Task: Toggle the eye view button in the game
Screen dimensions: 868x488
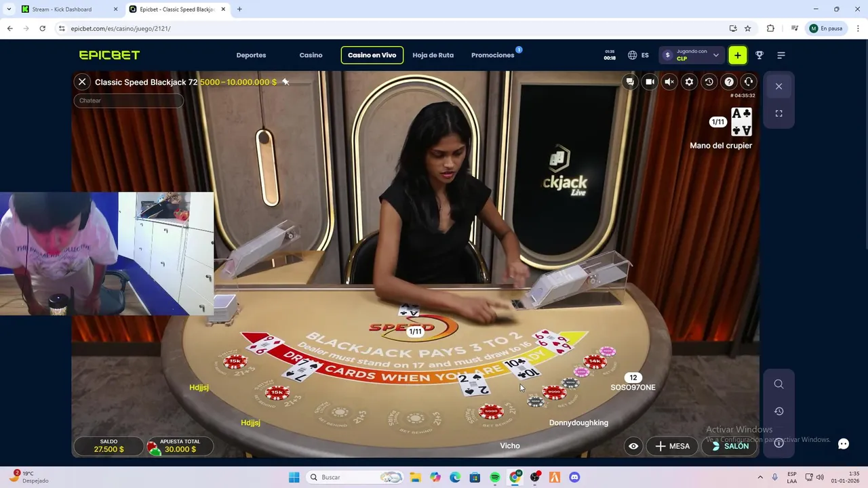Action: [x=633, y=446]
